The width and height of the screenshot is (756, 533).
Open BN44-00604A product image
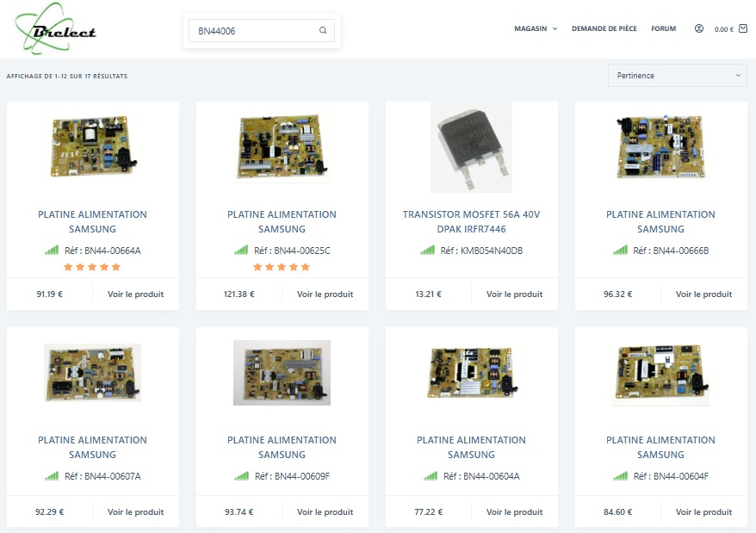(x=472, y=372)
